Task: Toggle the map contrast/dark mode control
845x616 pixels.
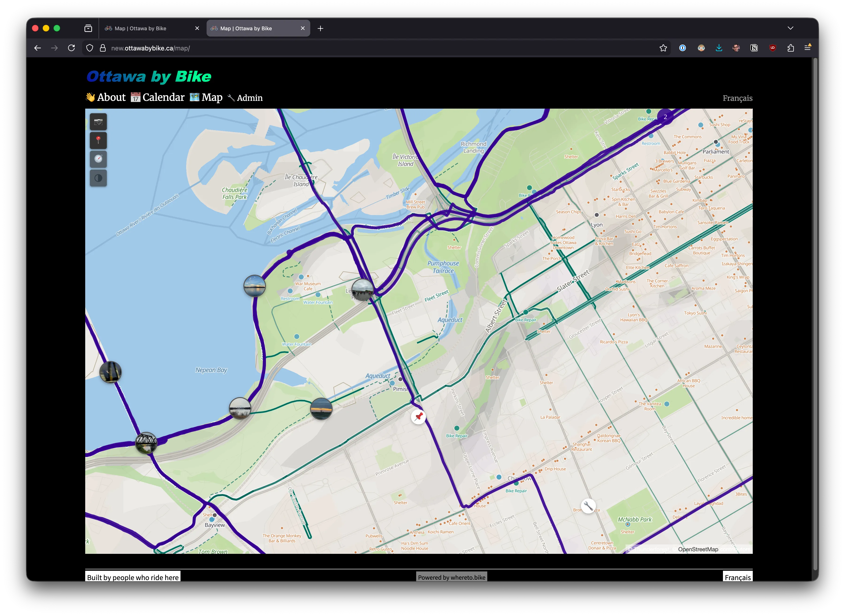Action: coord(98,178)
